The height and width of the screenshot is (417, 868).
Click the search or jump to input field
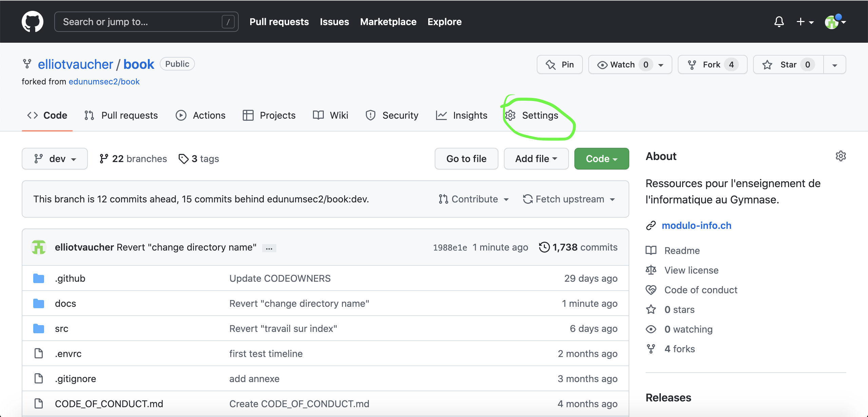(x=146, y=22)
